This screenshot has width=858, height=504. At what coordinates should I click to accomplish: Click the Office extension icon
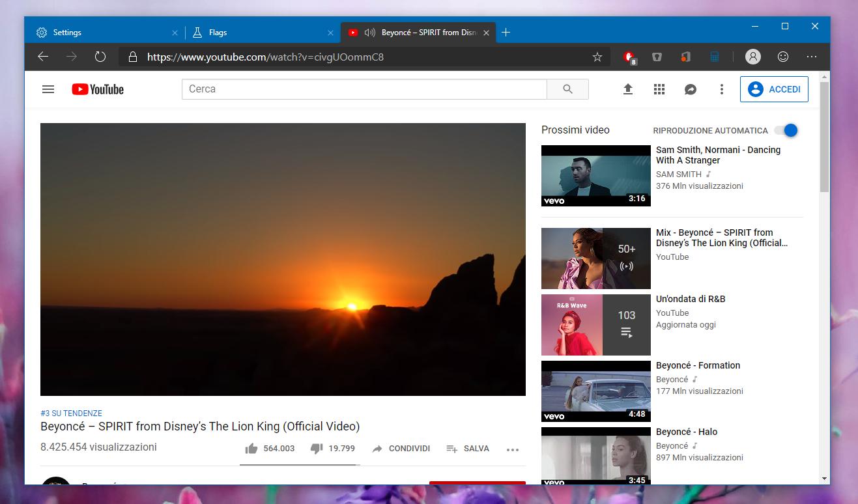(685, 57)
